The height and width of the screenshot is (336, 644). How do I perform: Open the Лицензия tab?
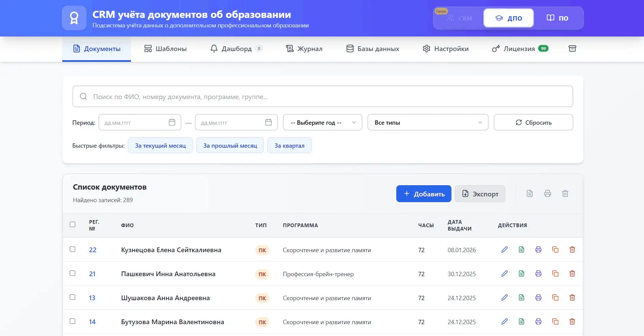pos(520,49)
